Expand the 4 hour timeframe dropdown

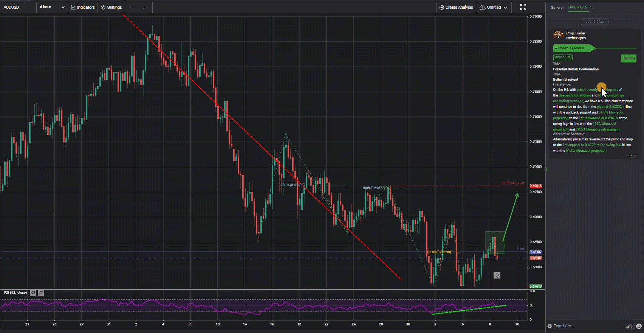click(52, 7)
